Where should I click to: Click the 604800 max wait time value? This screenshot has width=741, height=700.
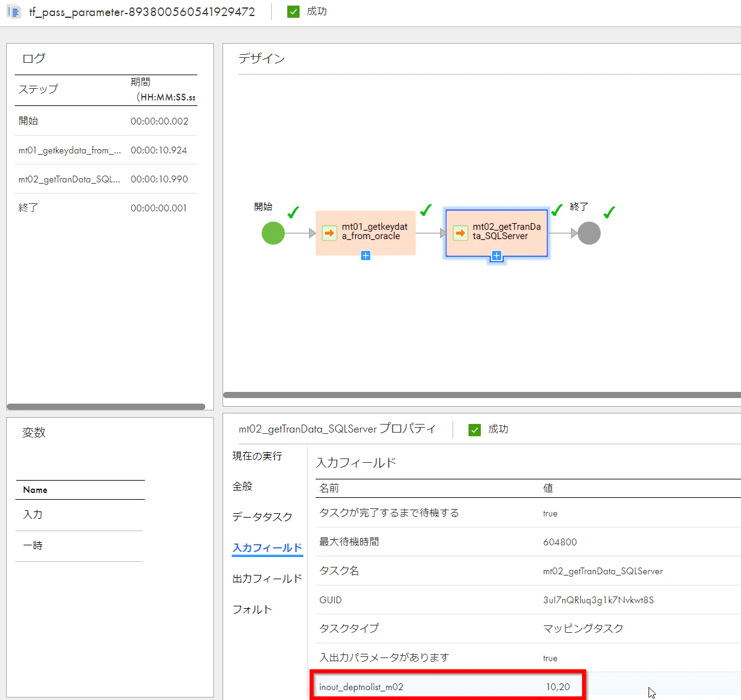560,542
